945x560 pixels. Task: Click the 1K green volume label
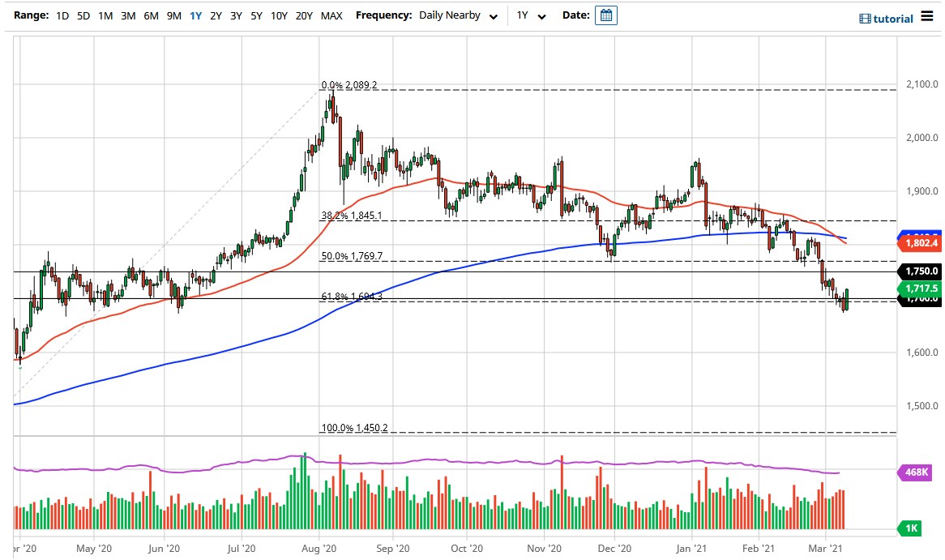pyautogui.click(x=911, y=528)
